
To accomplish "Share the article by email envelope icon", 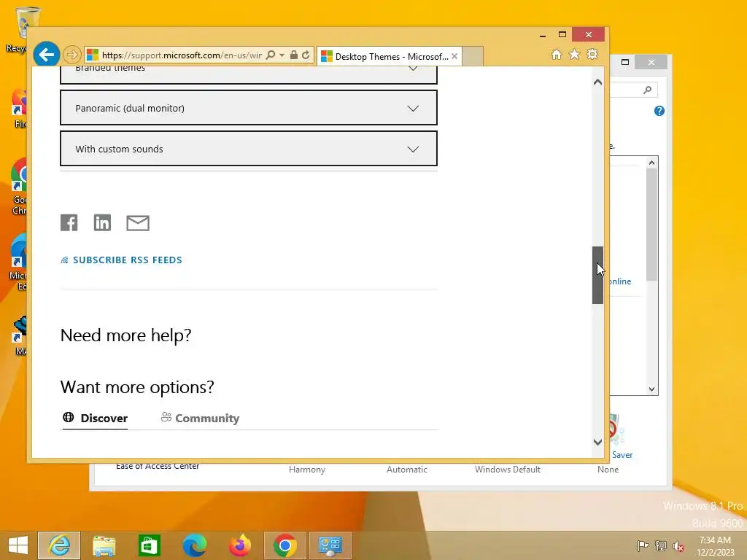I will coord(138,223).
